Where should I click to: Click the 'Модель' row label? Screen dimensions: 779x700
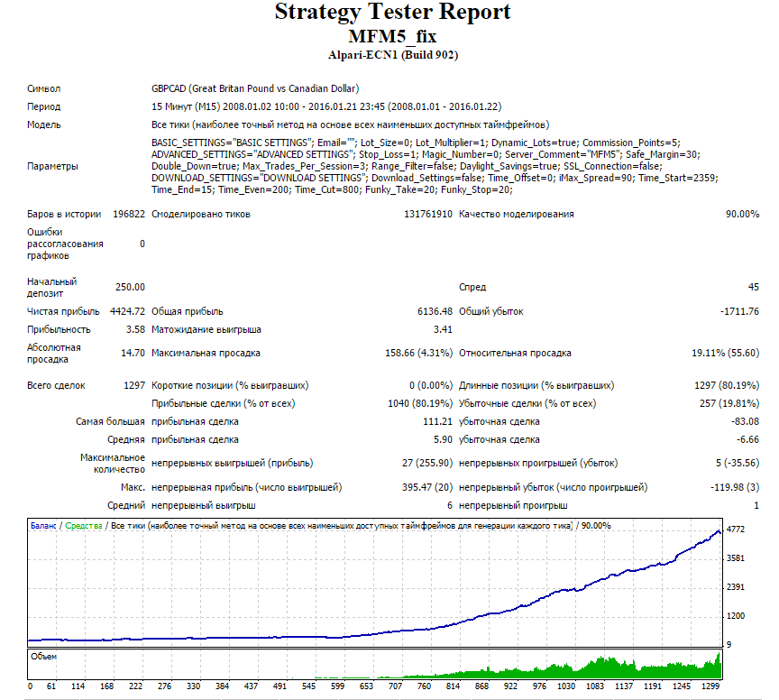pyautogui.click(x=43, y=124)
